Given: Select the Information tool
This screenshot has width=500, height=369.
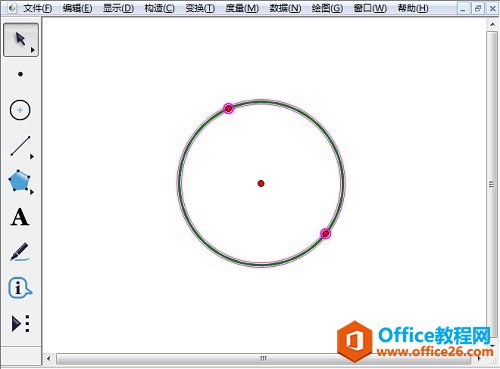Looking at the screenshot, I should (19, 287).
